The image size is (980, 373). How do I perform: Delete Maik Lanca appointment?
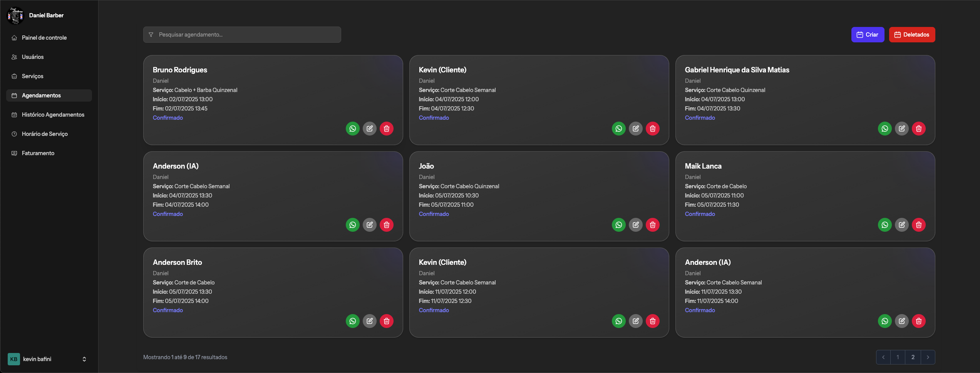[918, 225]
